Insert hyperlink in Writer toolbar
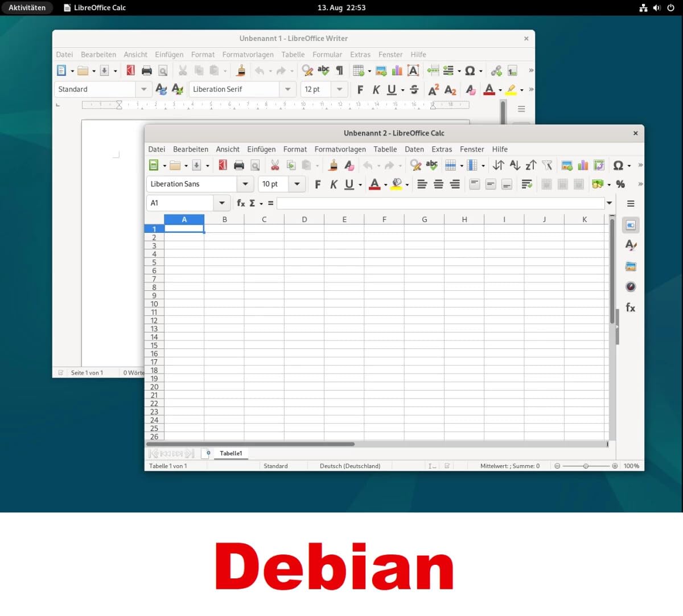Viewport: 683px width, 616px height. tap(497, 71)
